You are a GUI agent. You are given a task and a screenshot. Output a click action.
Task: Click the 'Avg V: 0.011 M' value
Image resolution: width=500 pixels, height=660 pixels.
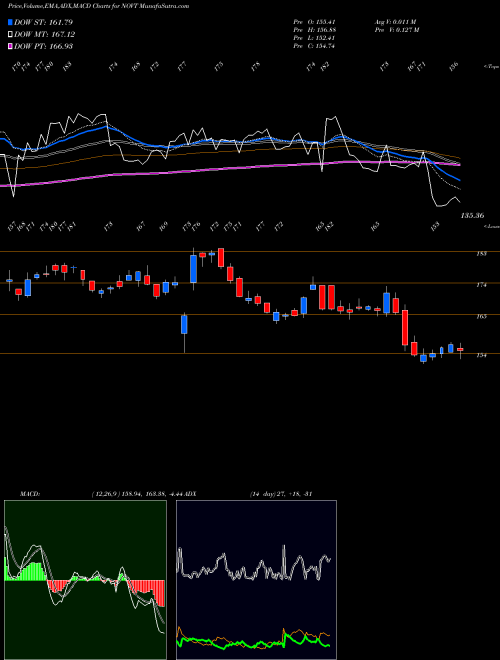(395, 22)
